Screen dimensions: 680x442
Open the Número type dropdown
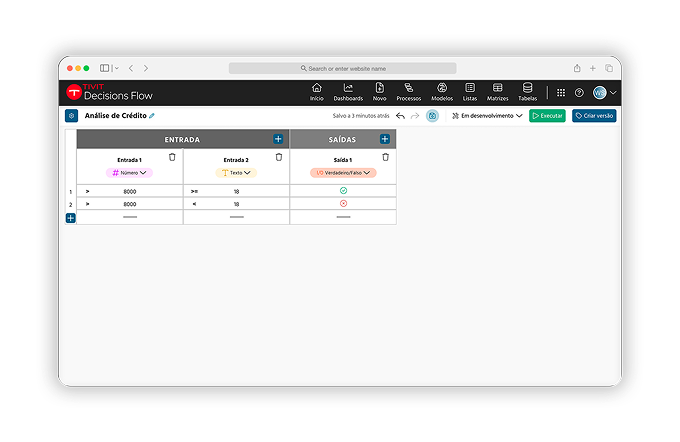[x=130, y=173]
